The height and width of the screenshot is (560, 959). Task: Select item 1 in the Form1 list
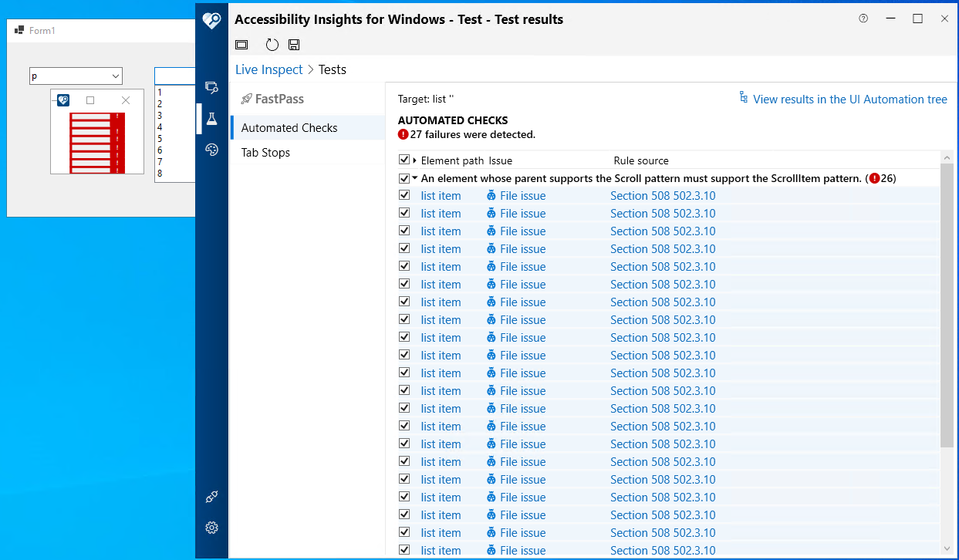175,92
